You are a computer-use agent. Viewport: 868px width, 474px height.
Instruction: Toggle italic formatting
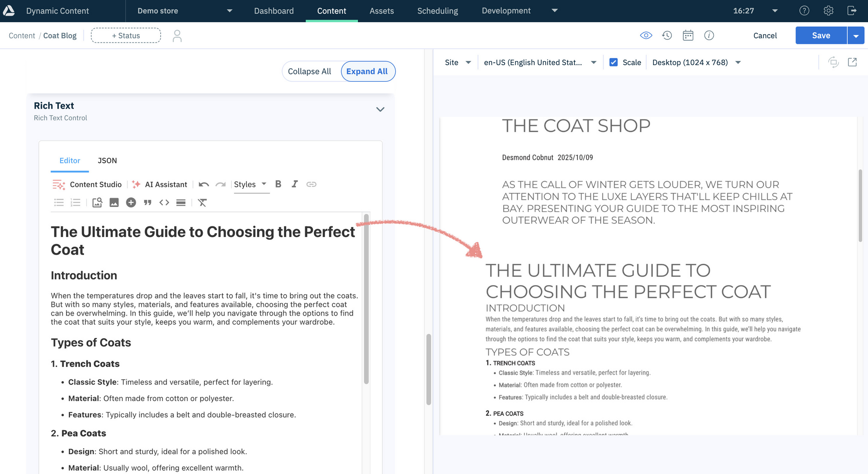(295, 184)
